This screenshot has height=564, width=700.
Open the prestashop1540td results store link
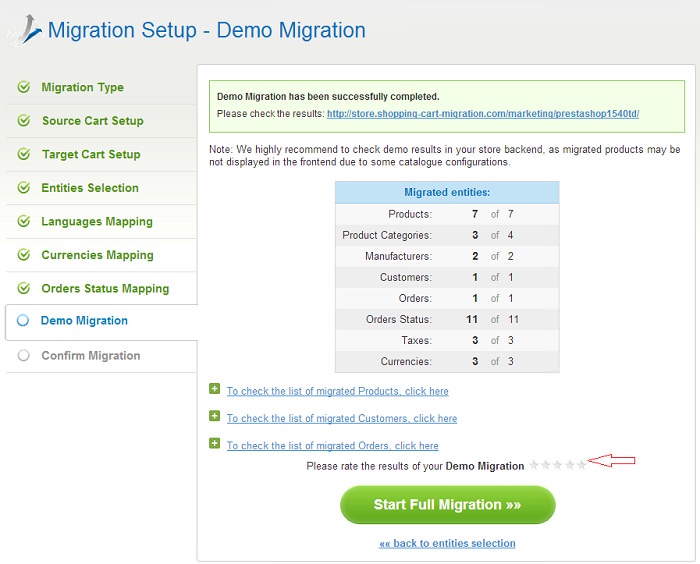tap(483, 113)
